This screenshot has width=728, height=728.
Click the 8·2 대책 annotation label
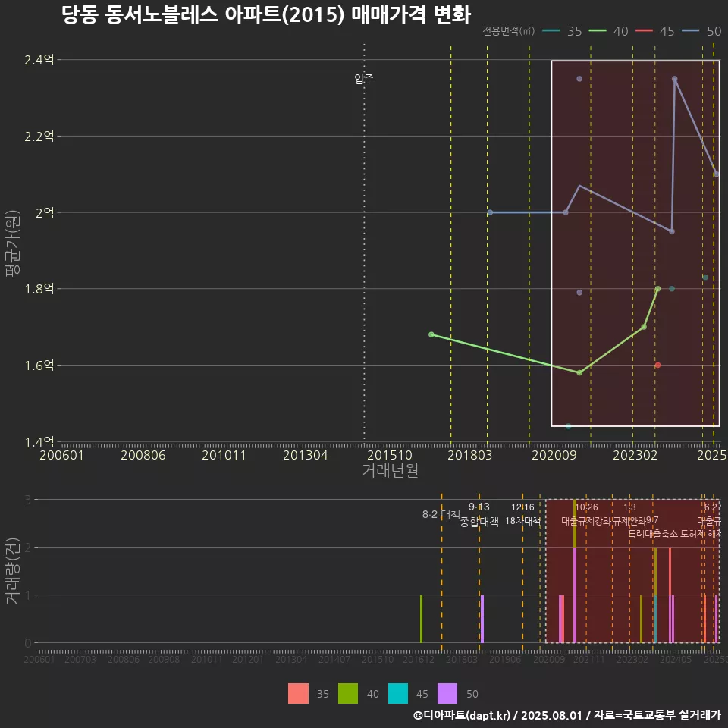coord(441,514)
